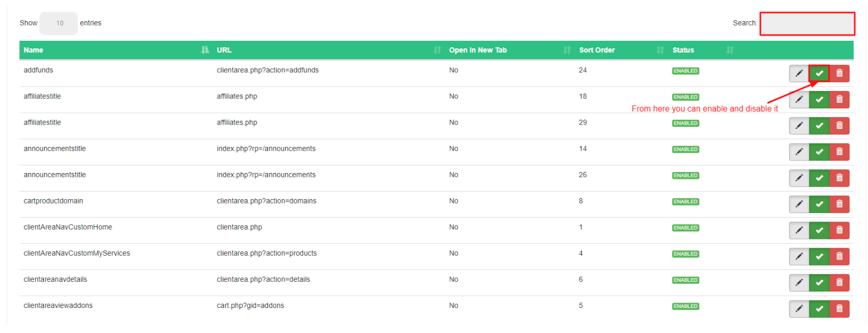
Task: Toggle status of cartproductdomain via checkmark
Action: tap(819, 204)
